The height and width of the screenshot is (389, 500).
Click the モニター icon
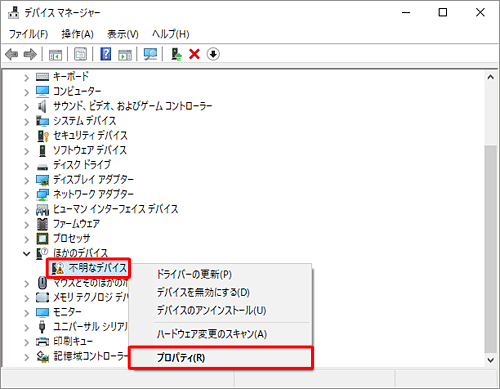(42, 312)
